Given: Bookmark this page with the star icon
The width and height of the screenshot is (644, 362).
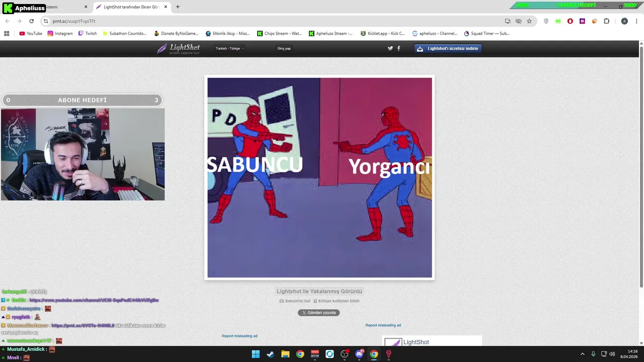Looking at the screenshot, I should point(529,21).
